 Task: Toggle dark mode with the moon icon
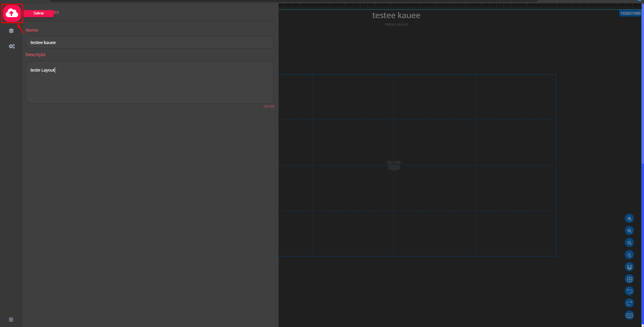point(629,254)
